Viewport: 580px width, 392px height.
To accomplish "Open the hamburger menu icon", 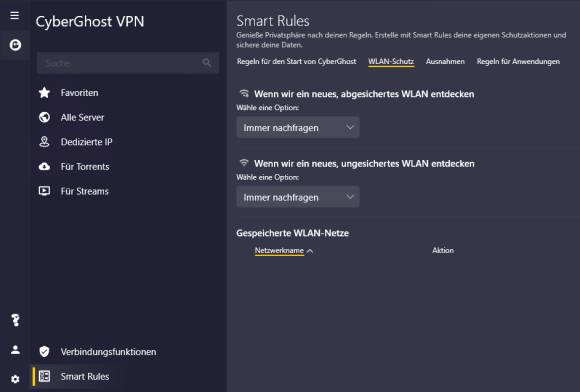I will click(x=14, y=15).
